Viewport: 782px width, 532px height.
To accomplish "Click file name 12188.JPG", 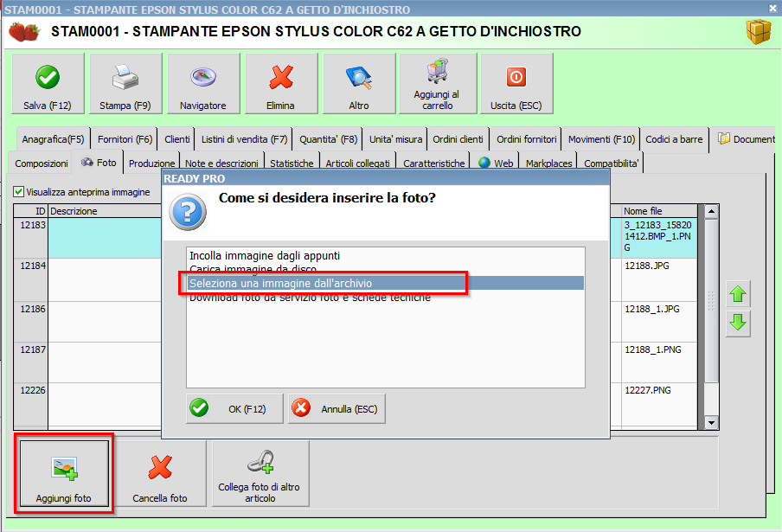I will [647, 266].
